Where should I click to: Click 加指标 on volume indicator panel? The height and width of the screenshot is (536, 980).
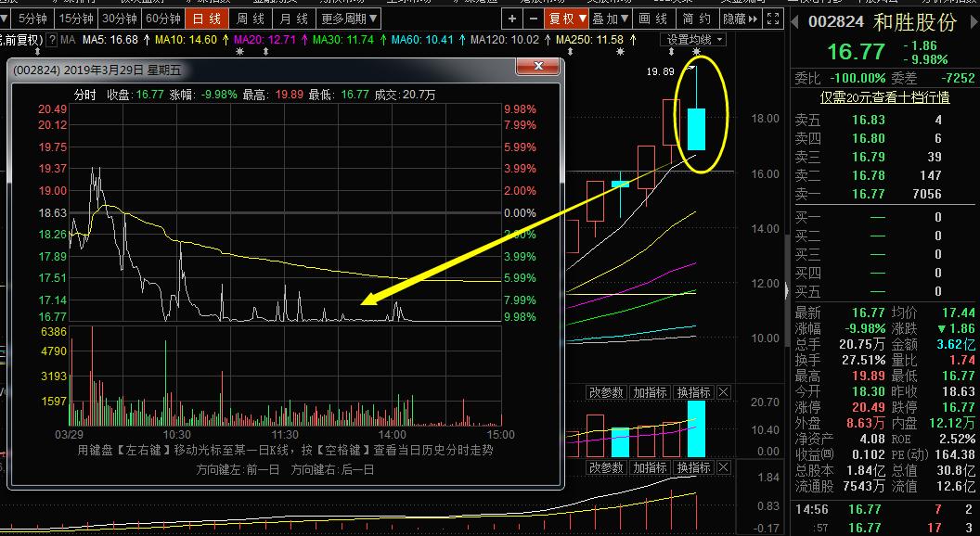point(650,392)
